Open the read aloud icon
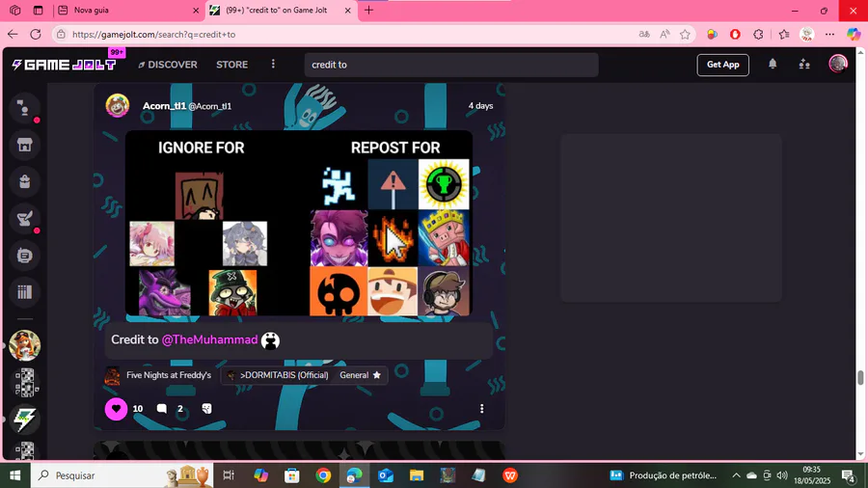This screenshot has width=868, height=488. tap(665, 35)
